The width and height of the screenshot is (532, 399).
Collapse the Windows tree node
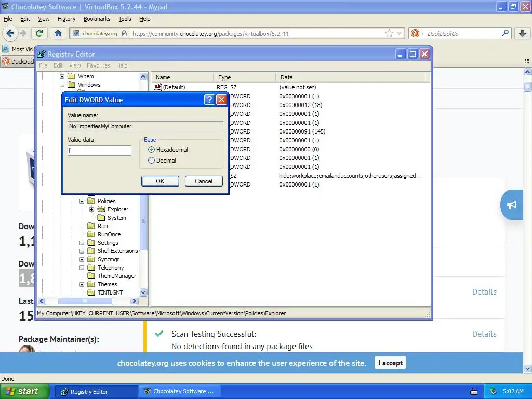(x=62, y=85)
